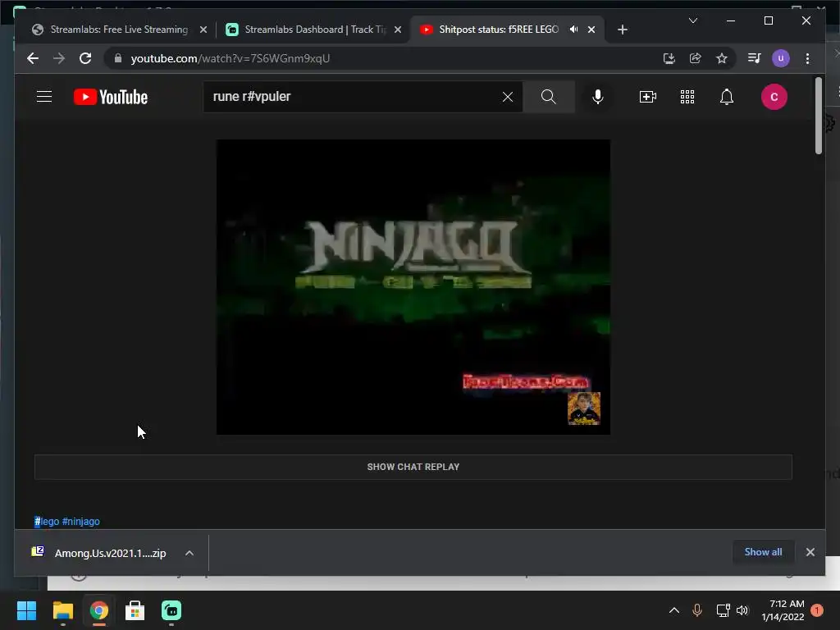Open a new browser tab
Viewport: 840px width, 630px height.
point(622,30)
